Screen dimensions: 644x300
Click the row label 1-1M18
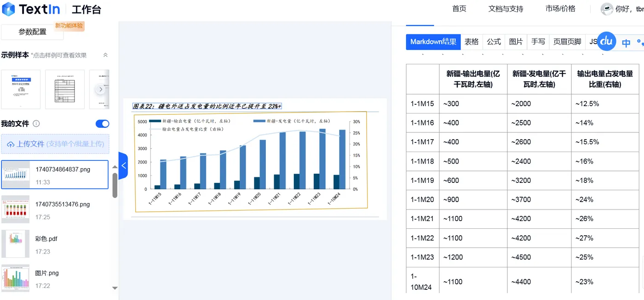click(x=422, y=161)
